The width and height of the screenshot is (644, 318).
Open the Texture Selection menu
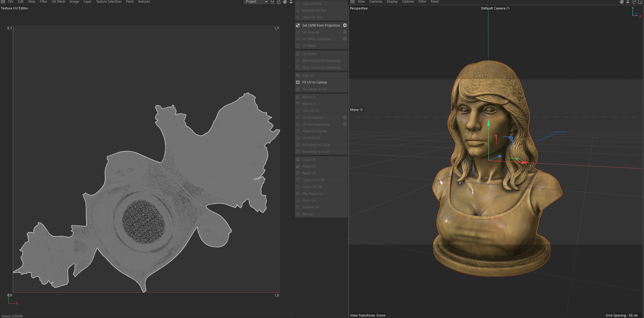pyautogui.click(x=109, y=1)
